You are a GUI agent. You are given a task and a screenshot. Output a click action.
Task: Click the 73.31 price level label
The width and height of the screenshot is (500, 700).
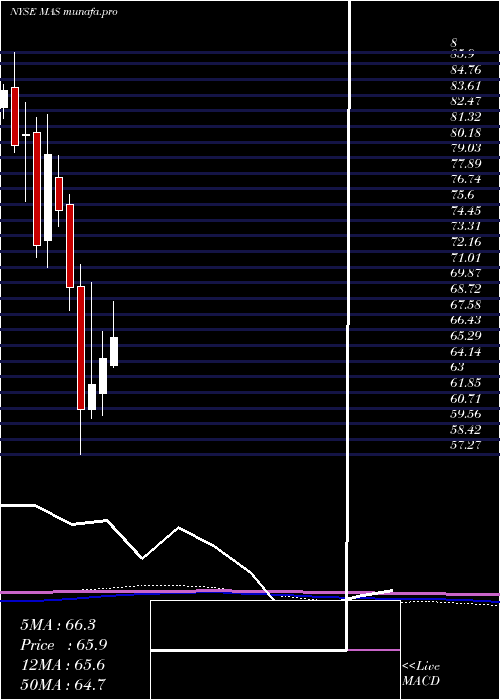466,226
